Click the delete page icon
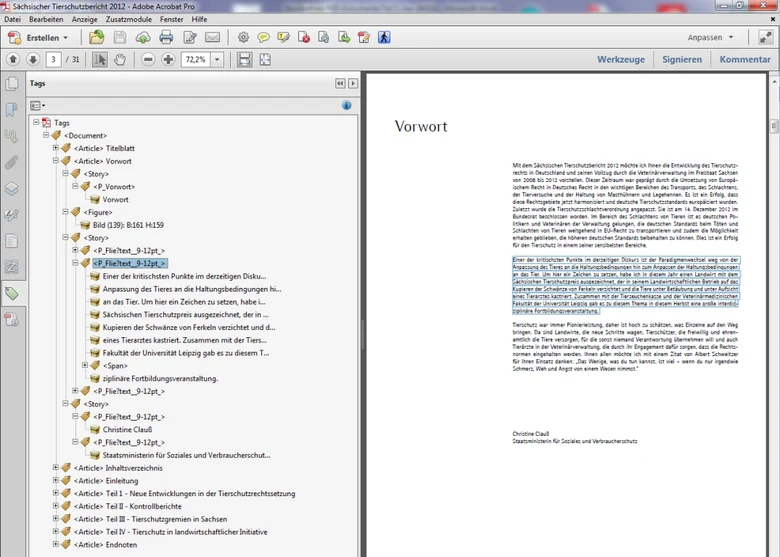780x557 pixels. 303,37
